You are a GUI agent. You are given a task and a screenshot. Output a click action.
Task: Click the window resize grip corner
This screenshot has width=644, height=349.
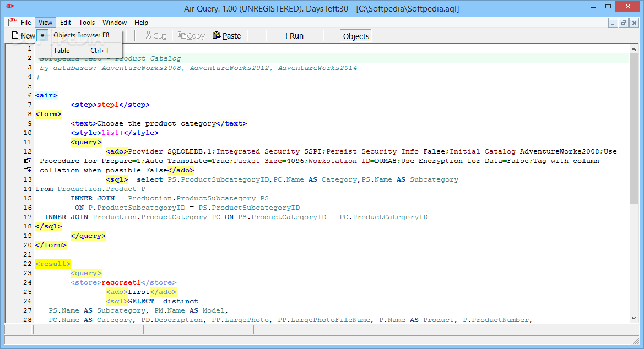tap(636, 341)
